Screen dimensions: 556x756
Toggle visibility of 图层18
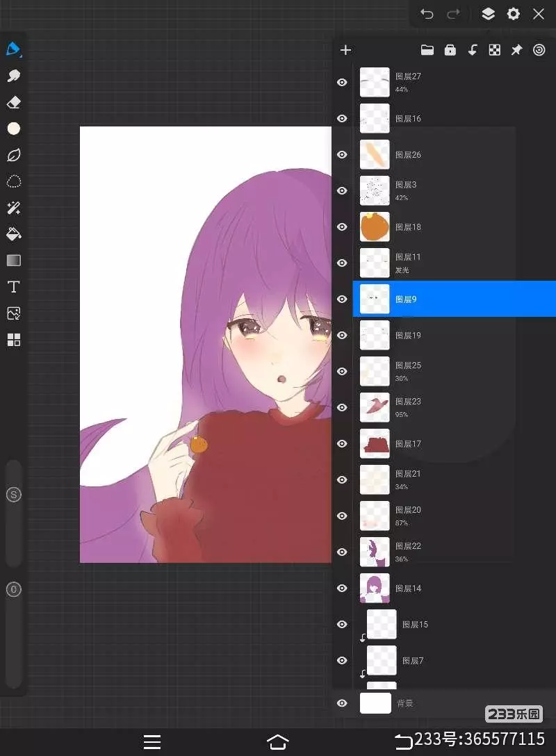[342, 227]
